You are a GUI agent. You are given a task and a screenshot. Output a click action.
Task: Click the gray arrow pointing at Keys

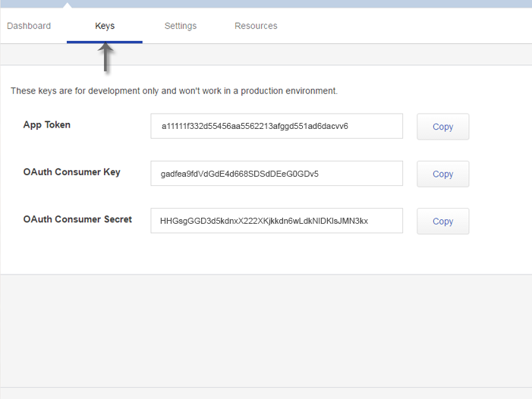click(107, 58)
